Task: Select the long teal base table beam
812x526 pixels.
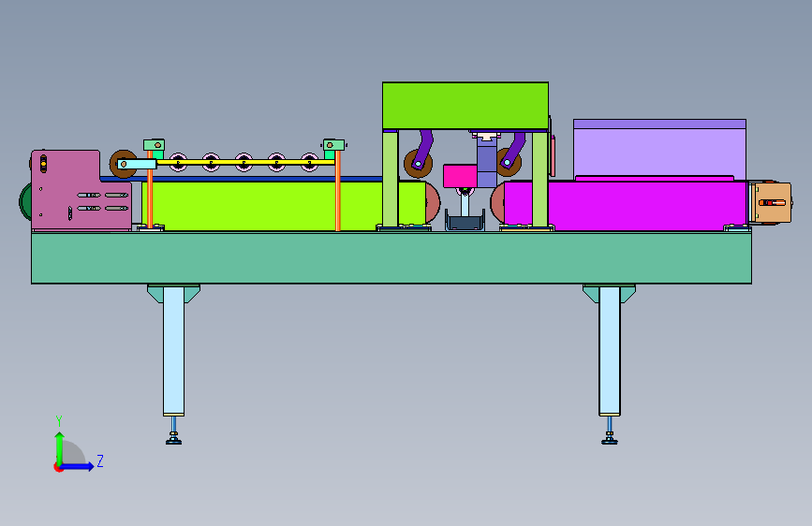Action: [x=391, y=257]
